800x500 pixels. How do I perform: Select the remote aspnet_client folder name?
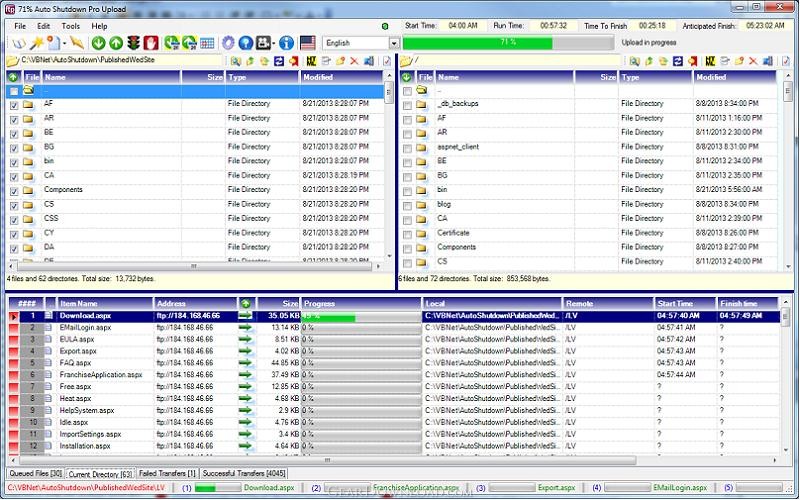(x=458, y=147)
